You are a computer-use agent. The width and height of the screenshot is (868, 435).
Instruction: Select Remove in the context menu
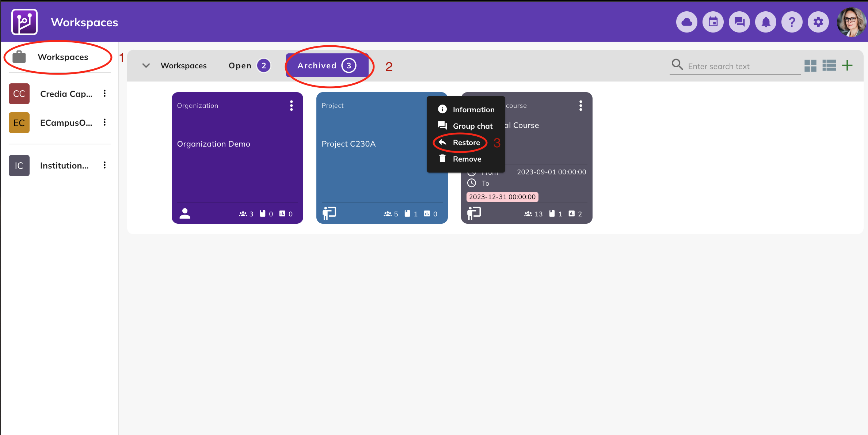click(x=467, y=159)
